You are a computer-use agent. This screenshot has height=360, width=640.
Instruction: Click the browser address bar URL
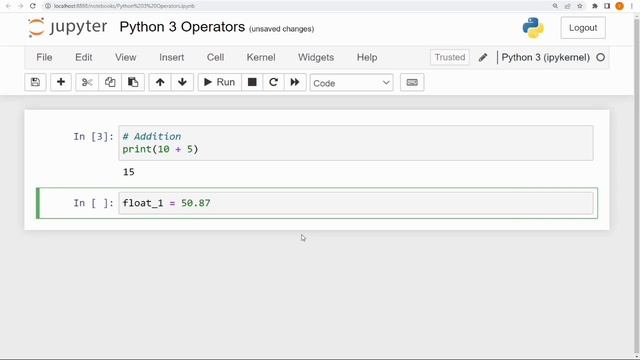click(124, 6)
